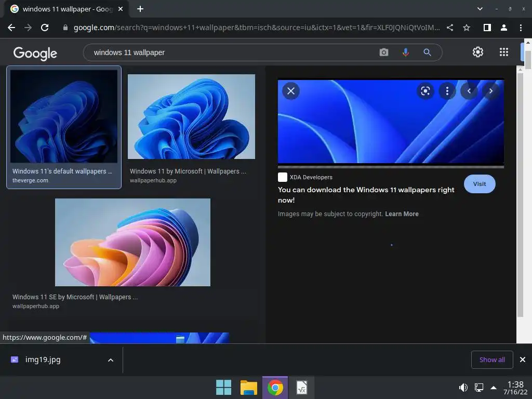Viewport: 532px width, 399px height.
Task: Close the windows 11 wallpaper tab
Action: (121, 9)
